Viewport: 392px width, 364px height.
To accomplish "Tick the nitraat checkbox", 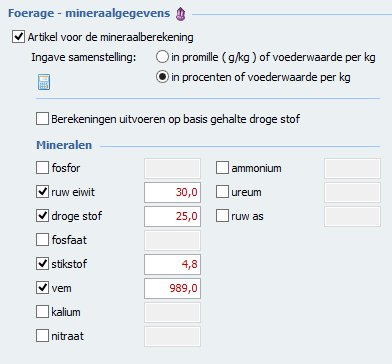I will 42,336.
